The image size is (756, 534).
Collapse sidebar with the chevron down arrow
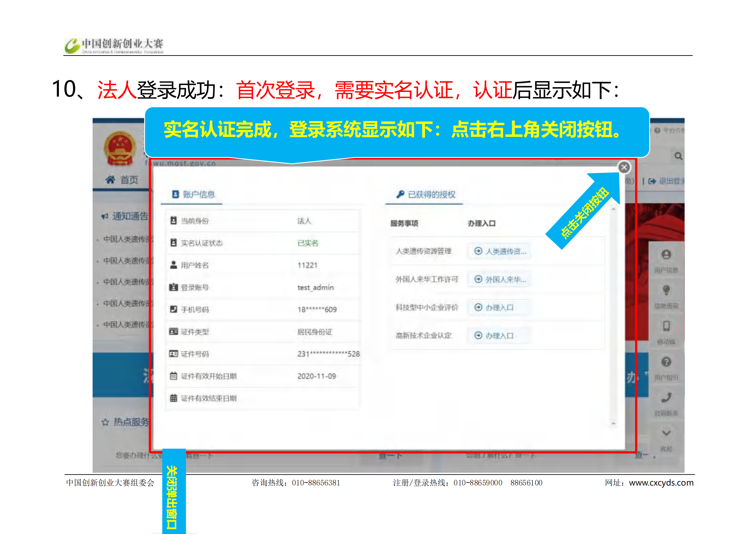click(x=666, y=433)
